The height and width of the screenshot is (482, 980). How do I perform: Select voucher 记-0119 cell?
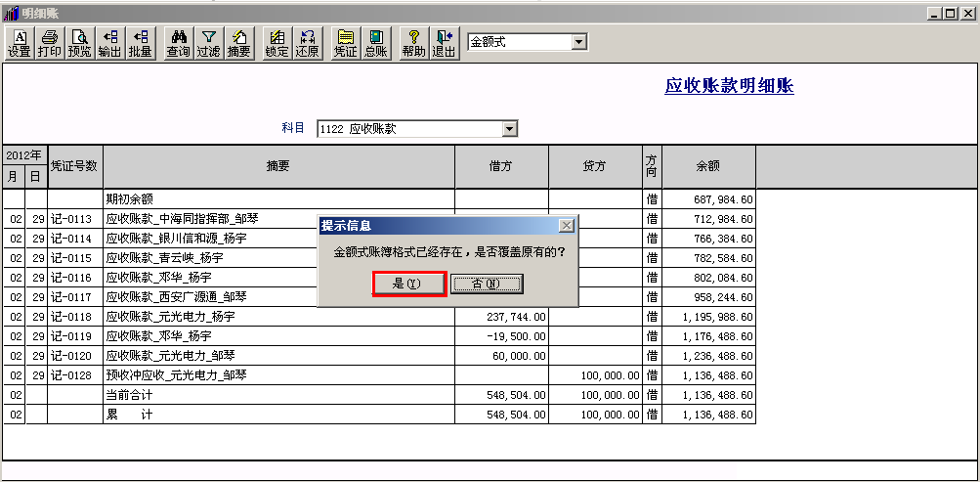75,336
